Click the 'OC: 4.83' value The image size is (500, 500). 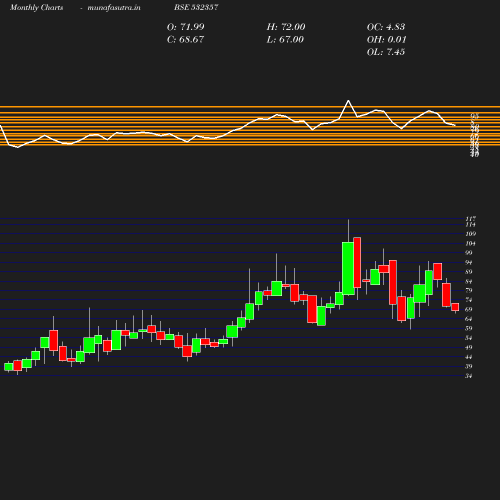tap(386, 27)
